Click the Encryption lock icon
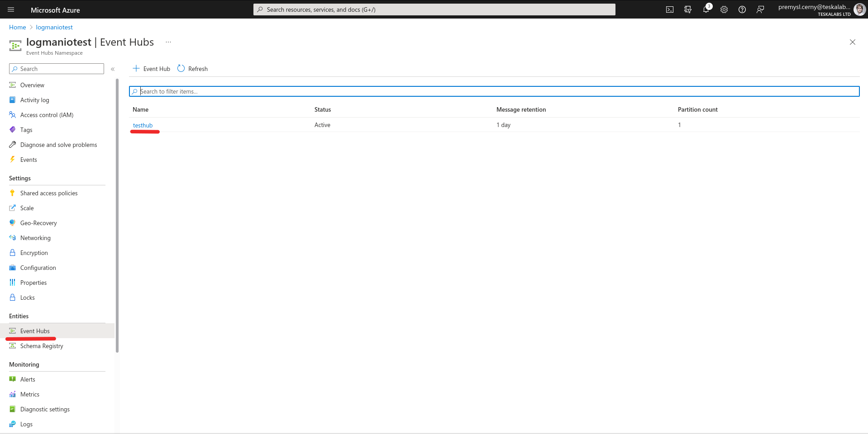The height and width of the screenshot is (434, 868). click(13, 253)
